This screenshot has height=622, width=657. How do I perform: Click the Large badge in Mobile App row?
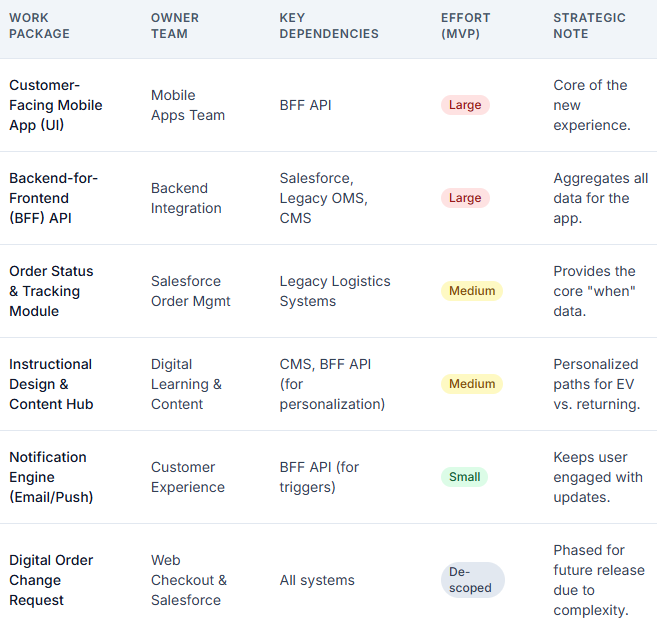coord(465,105)
